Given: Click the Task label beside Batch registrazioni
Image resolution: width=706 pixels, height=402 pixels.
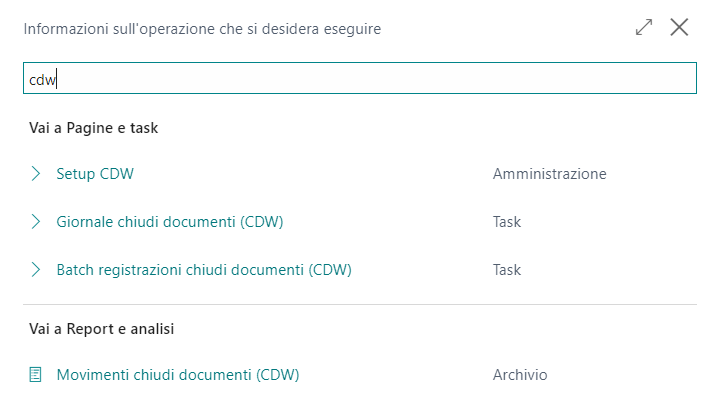Looking at the screenshot, I should (507, 270).
